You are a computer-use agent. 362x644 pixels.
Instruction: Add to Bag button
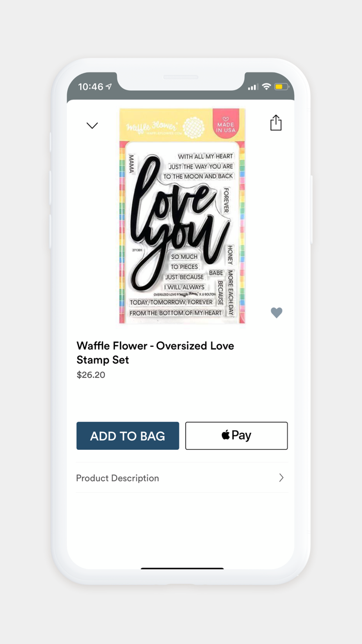tap(128, 436)
